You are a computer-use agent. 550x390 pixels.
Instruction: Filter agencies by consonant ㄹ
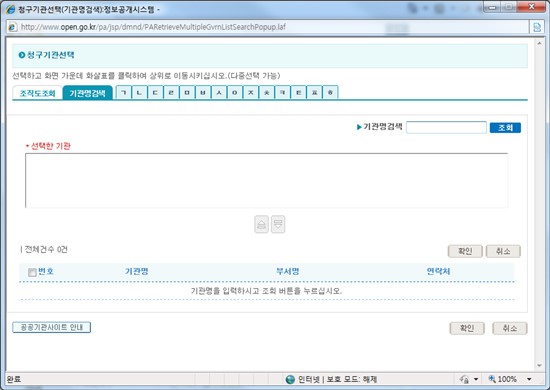click(171, 93)
